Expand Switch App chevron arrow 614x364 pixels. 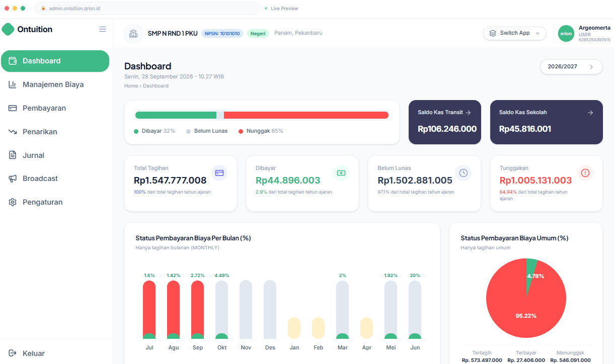pyautogui.click(x=538, y=33)
